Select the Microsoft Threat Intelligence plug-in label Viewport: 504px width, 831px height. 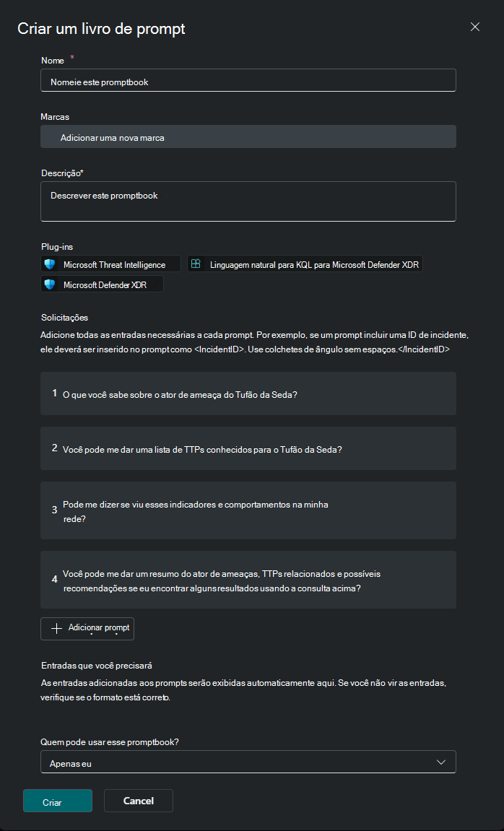tap(114, 265)
